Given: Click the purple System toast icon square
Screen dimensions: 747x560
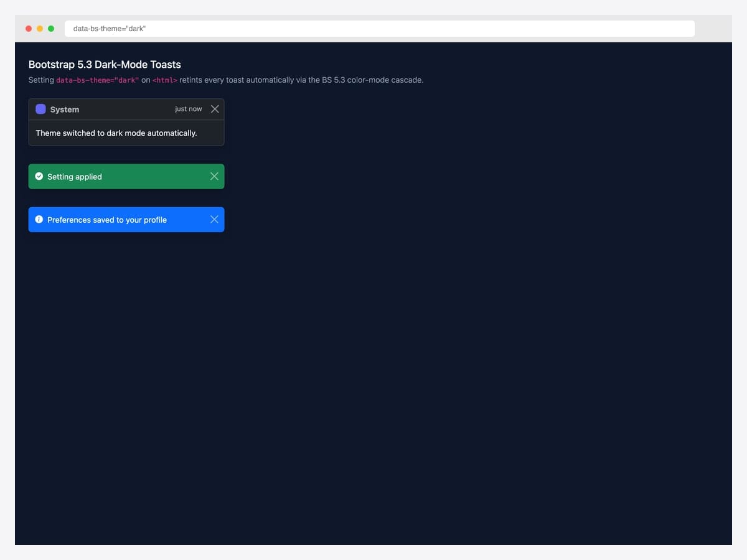Looking at the screenshot, I should pos(40,109).
